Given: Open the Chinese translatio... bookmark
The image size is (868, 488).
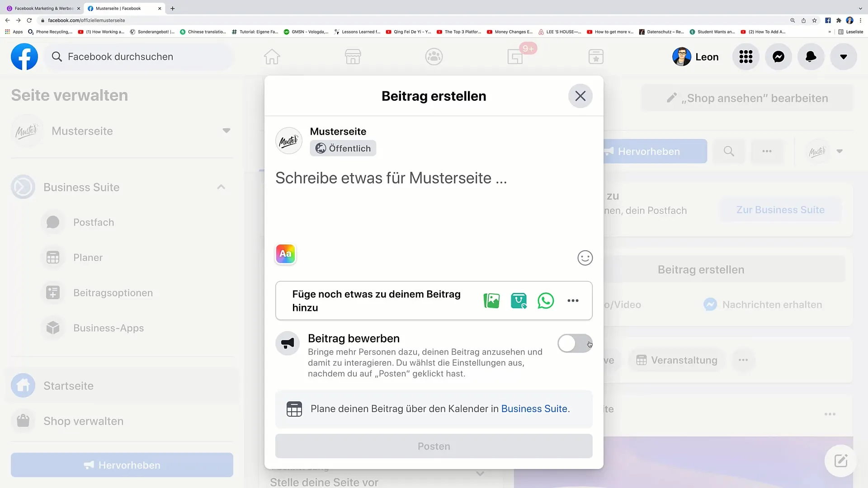Looking at the screenshot, I should [x=203, y=32].
